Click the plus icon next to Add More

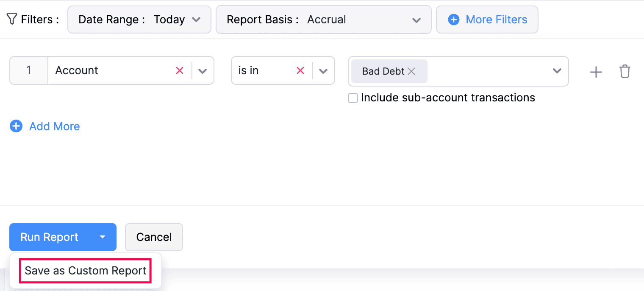click(16, 126)
